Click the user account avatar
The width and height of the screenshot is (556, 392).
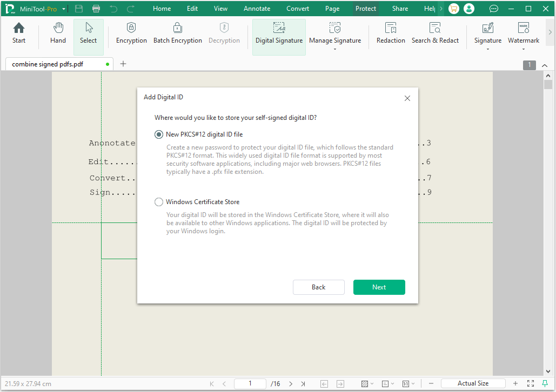click(x=469, y=9)
